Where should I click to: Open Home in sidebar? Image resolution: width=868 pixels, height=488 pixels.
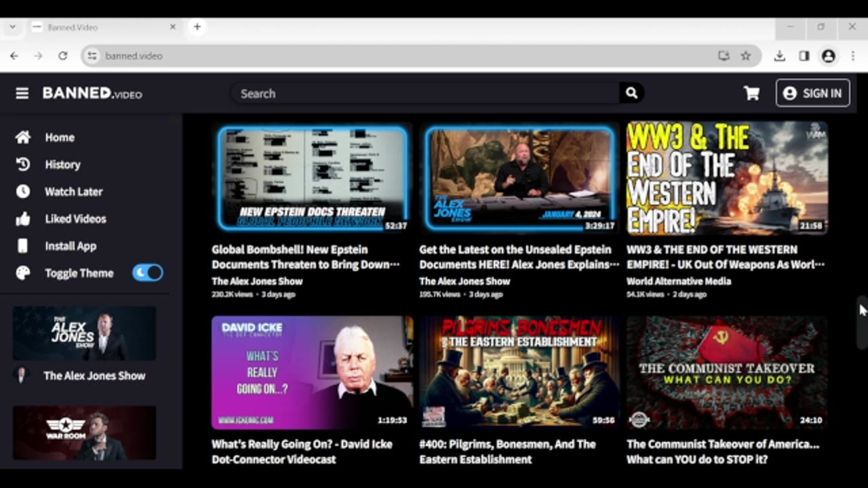coord(60,137)
